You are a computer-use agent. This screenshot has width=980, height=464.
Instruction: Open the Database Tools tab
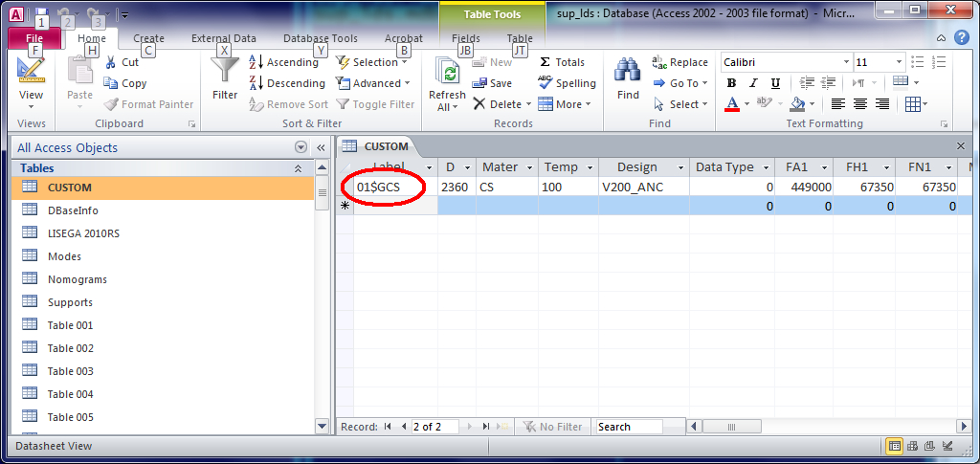[320, 39]
